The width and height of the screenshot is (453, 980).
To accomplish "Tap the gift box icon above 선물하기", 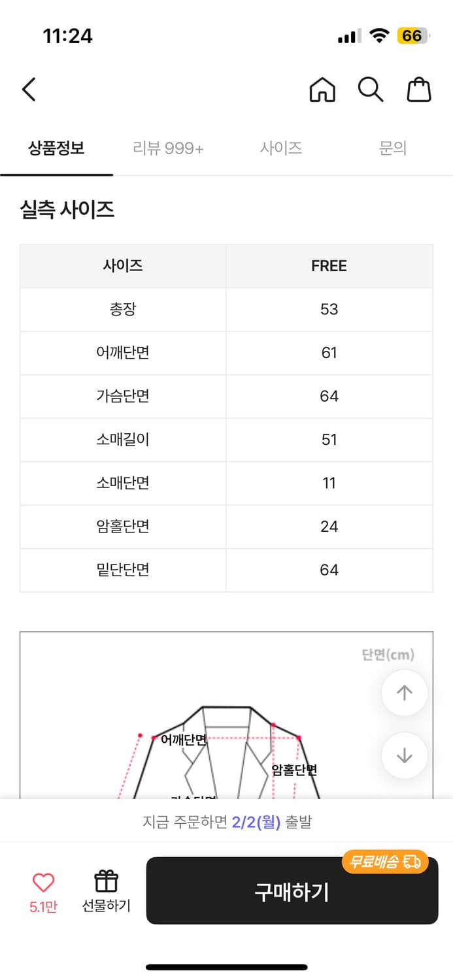I will tap(106, 880).
